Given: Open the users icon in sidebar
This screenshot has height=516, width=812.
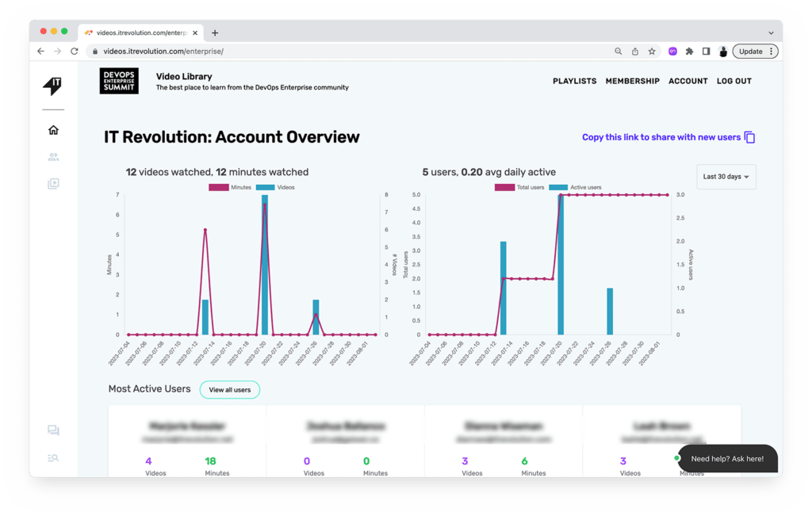Looking at the screenshot, I should click(x=53, y=157).
